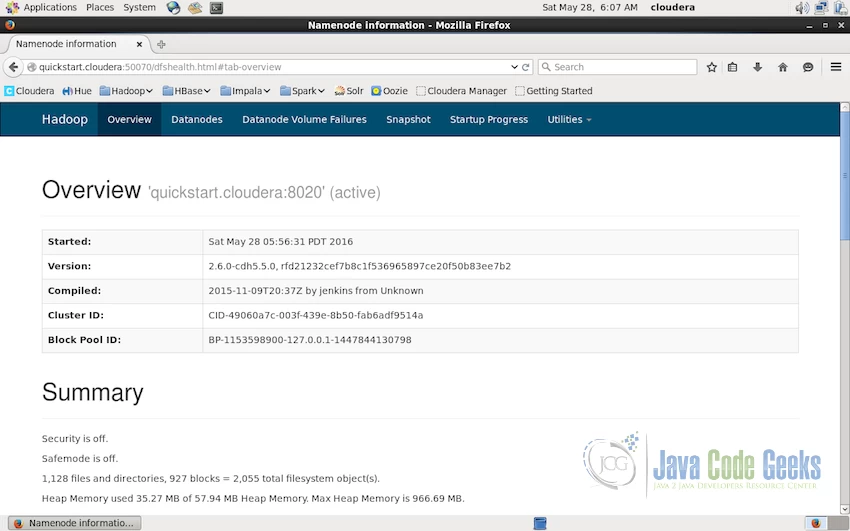Show URL history dropdown arrow
The height and width of the screenshot is (531, 850).
pyautogui.click(x=514, y=67)
